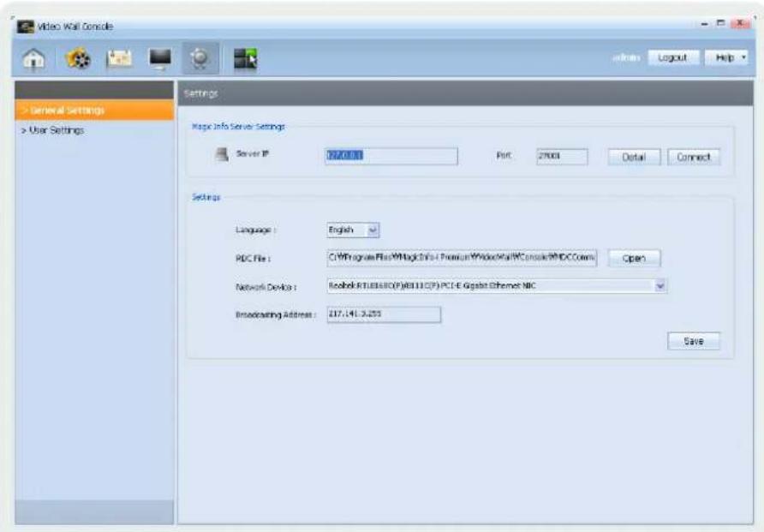
Task: Click the MDC File path field
Action: 462,258
